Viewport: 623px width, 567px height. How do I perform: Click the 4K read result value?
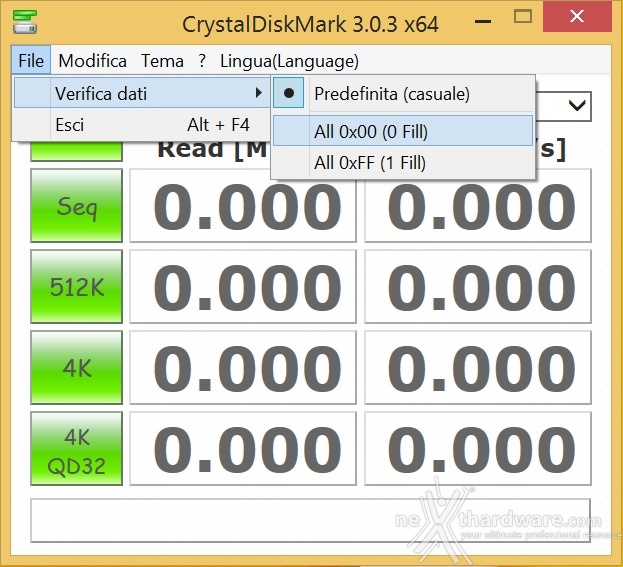coord(243,368)
